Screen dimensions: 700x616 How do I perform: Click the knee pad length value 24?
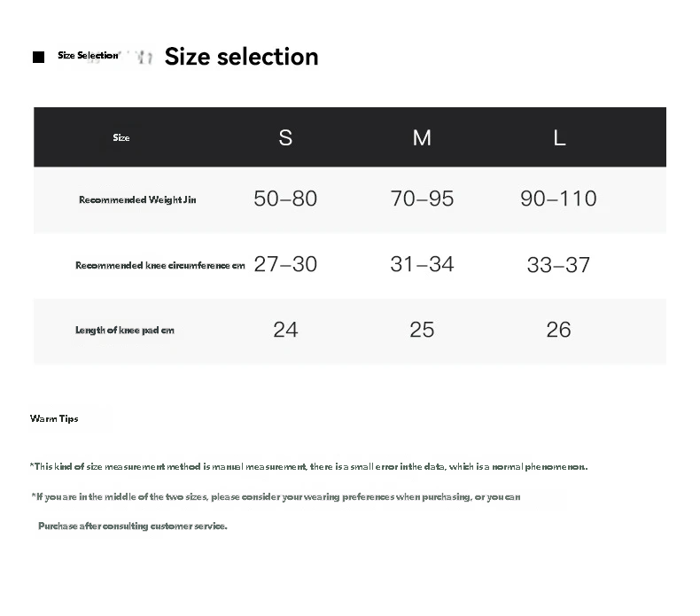(x=285, y=330)
